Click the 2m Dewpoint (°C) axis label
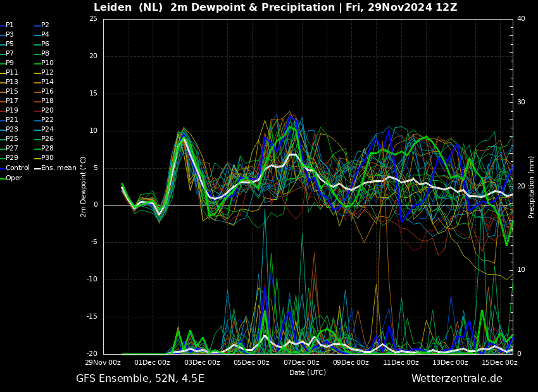 click(x=84, y=187)
